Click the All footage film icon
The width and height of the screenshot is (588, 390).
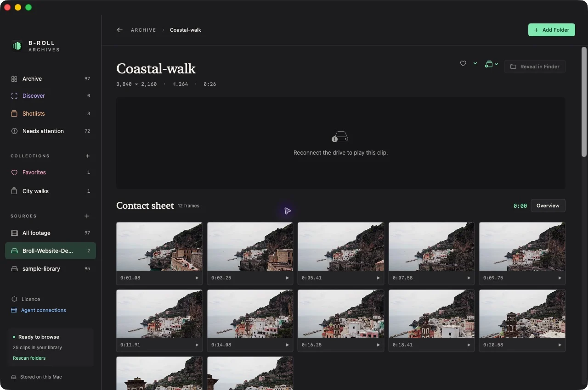(x=14, y=233)
